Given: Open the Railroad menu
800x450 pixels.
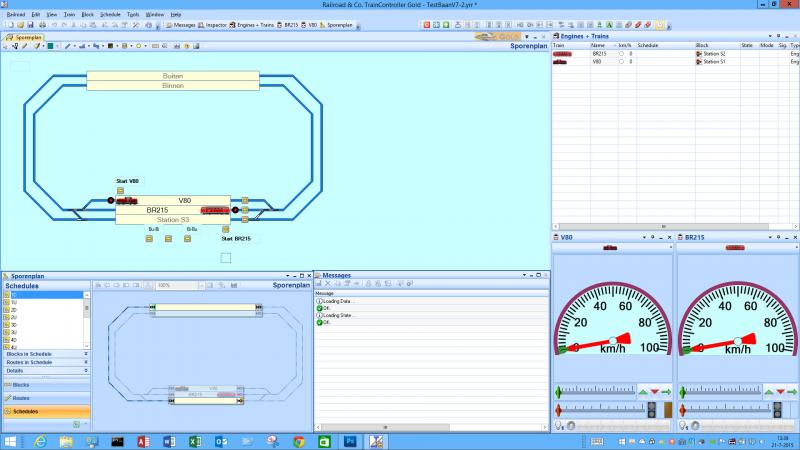Looking at the screenshot, I should tap(16, 15).
